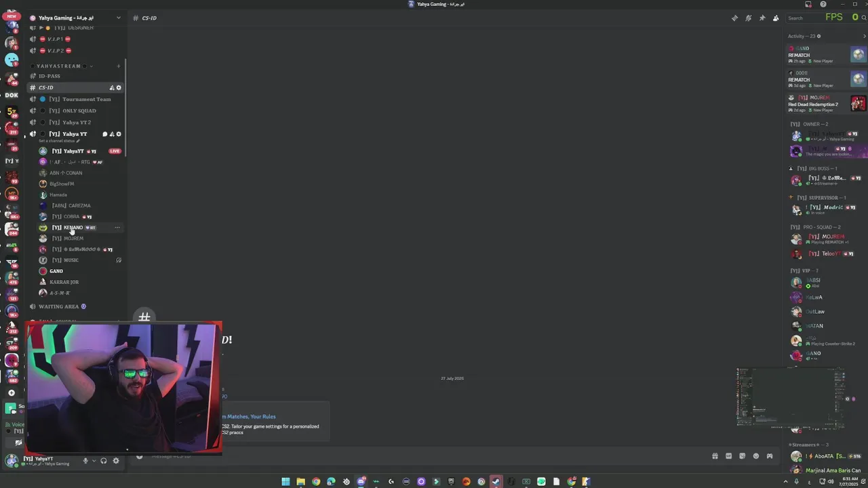Viewport: 868px width, 488px height.
Task: Select the ID-PASS text channel
Action: tap(75, 76)
